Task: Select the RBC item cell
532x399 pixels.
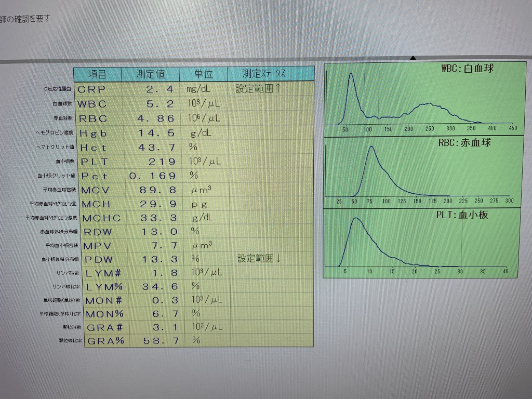Action: pyautogui.click(x=100, y=118)
